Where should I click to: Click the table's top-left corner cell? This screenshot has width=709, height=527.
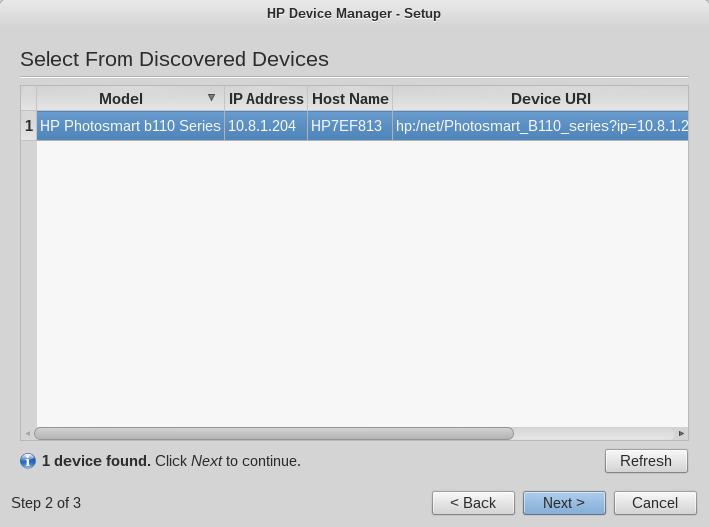click(x=28, y=98)
